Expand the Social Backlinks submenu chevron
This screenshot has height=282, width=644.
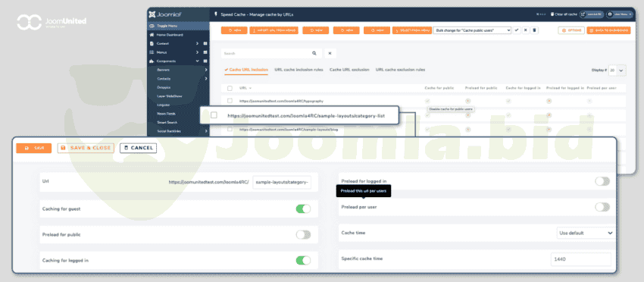[206, 131]
